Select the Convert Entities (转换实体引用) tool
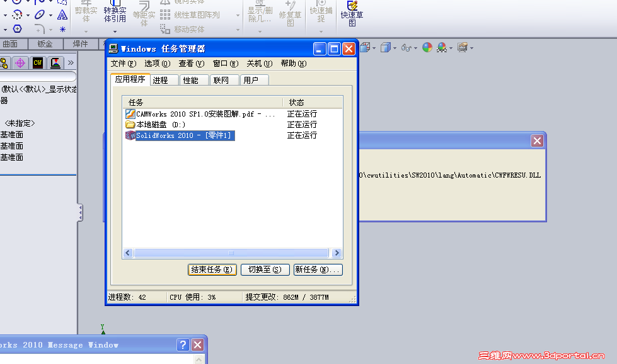617x364 pixels. point(115,13)
